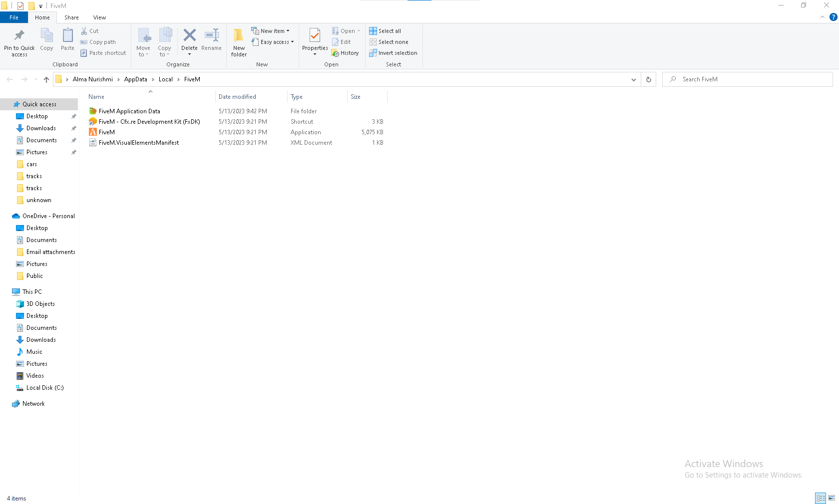Image resolution: width=839 pixels, height=504 pixels.
Task: Open the Move to menu
Action: click(x=143, y=42)
